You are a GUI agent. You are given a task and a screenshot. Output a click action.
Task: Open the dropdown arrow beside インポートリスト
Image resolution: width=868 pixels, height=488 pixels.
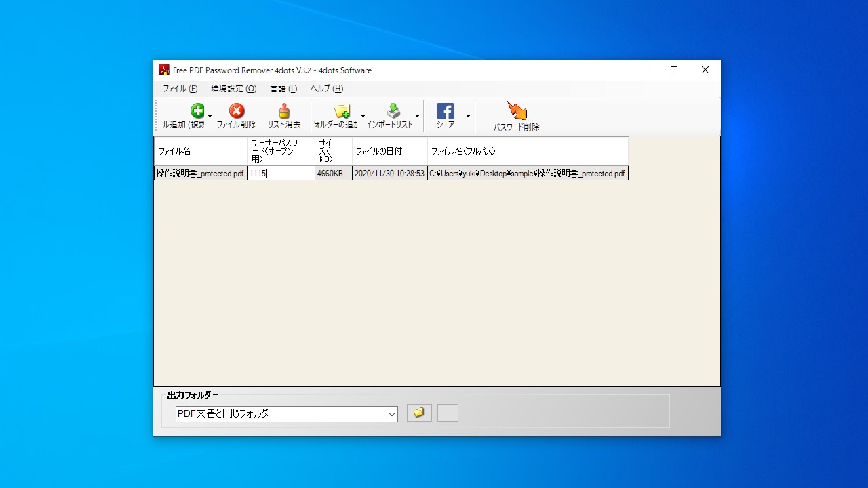click(417, 117)
